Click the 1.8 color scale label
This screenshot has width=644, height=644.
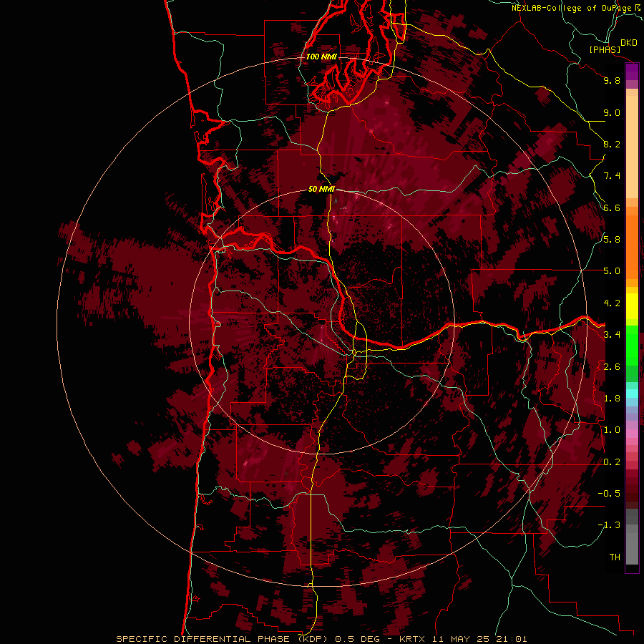click(612, 399)
